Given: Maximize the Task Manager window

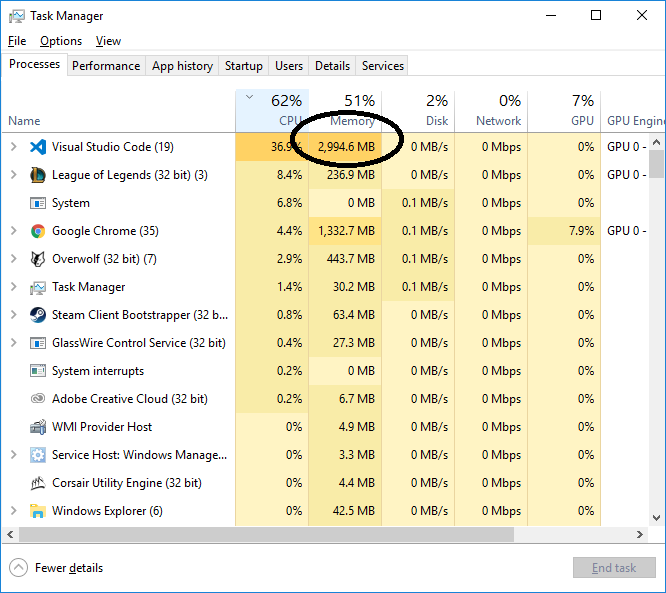Looking at the screenshot, I should 596,16.
